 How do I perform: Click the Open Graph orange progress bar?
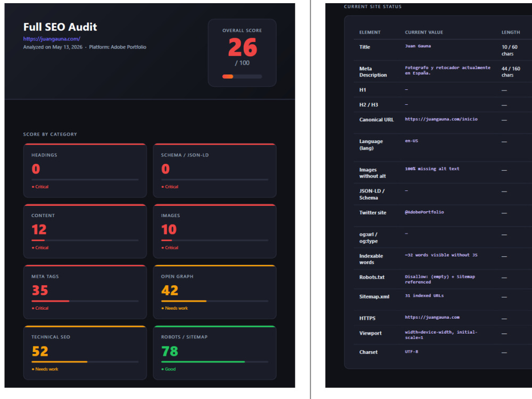point(214,301)
